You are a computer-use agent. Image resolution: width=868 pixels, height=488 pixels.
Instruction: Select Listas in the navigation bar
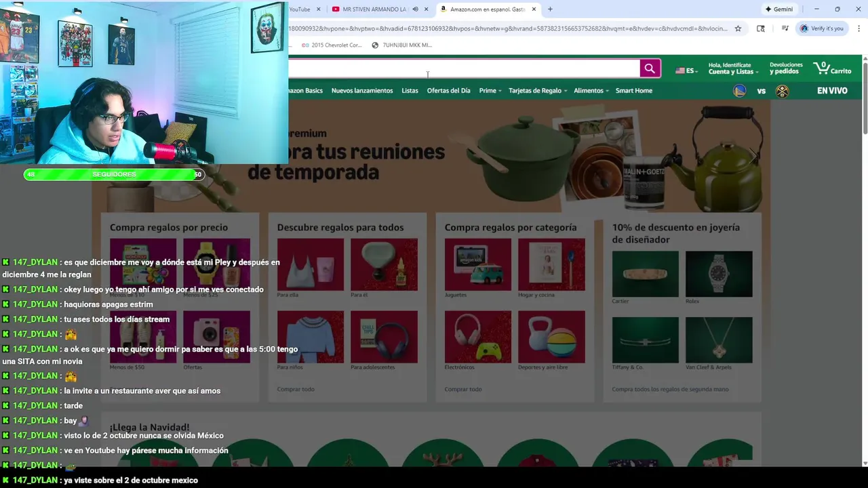(410, 91)
